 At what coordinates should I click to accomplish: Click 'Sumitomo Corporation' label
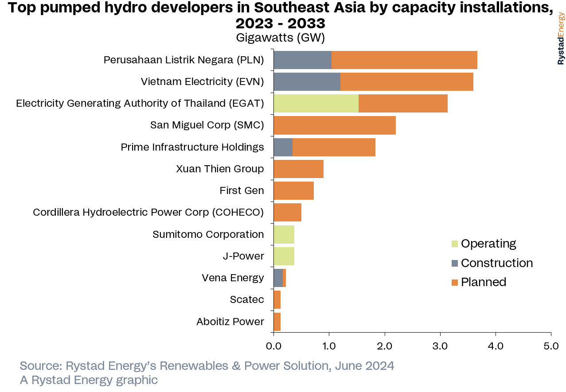(208, 234)
